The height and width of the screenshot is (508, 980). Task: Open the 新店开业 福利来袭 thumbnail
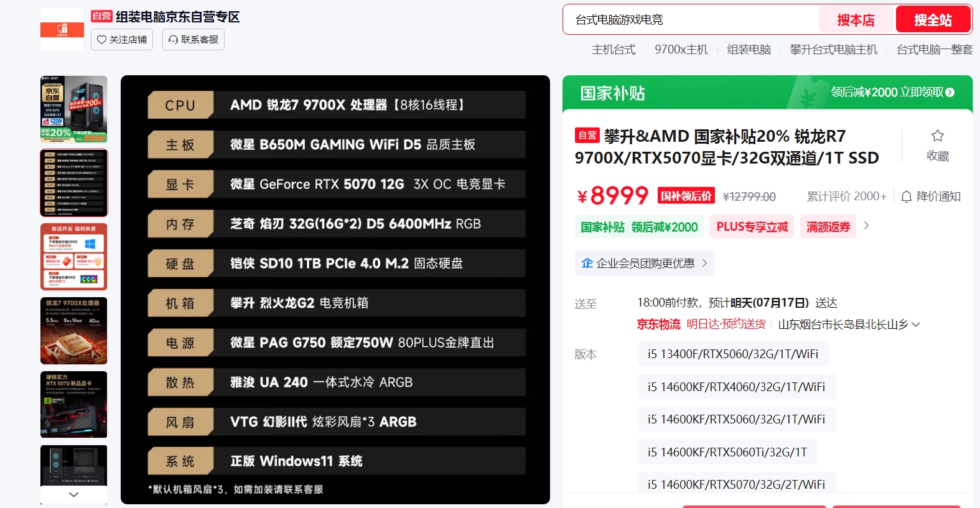click(74, 257)
